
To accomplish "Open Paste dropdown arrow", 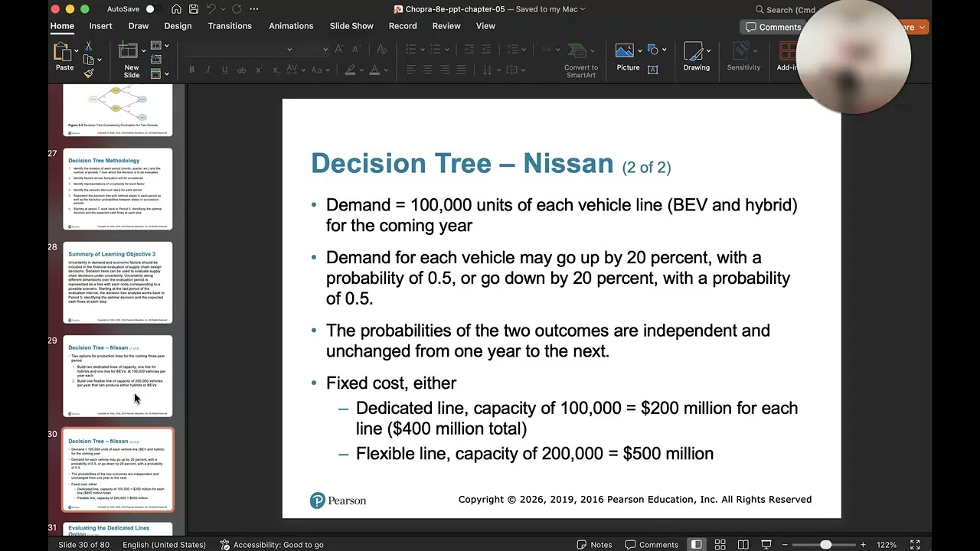I will coord(76,51).
